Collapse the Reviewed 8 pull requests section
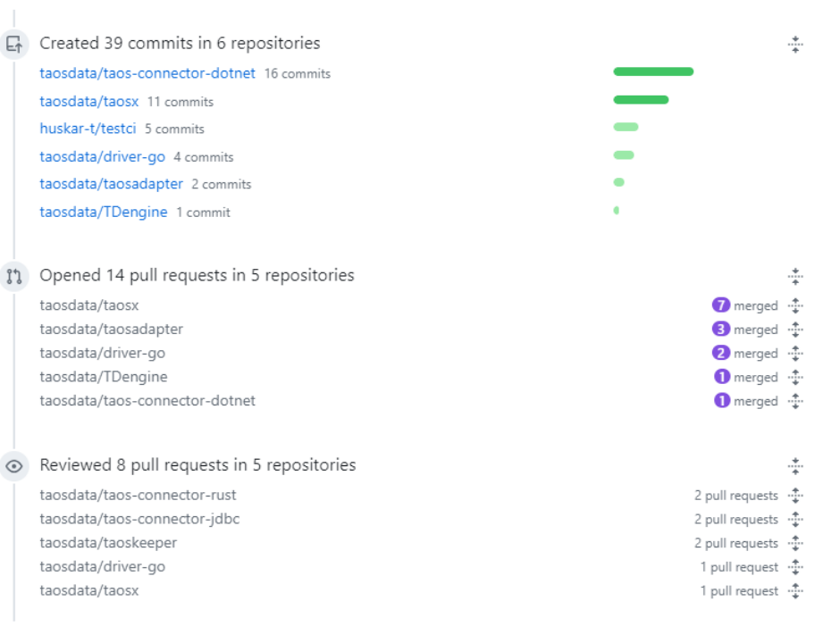The image size is (840, 643). [795, 465]
